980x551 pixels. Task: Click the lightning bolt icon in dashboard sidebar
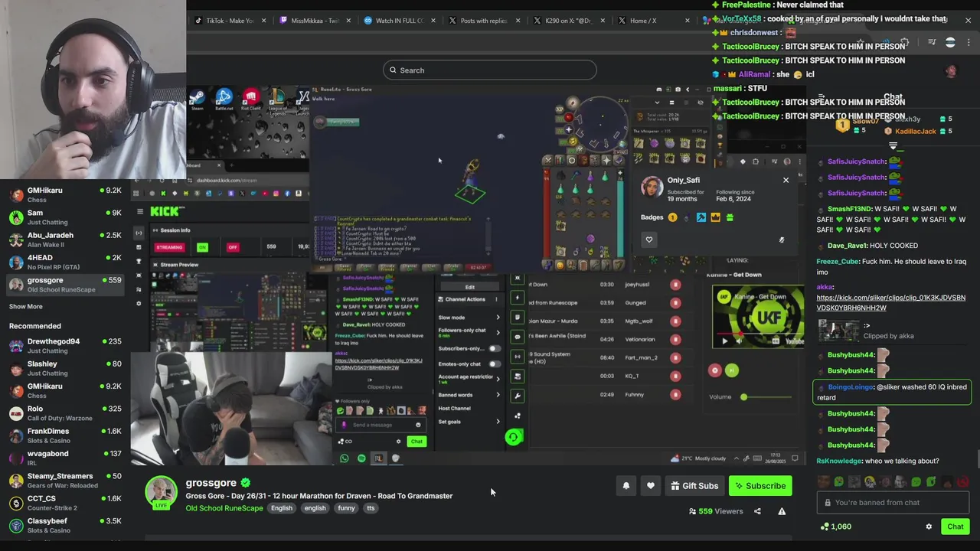[518, 298]
